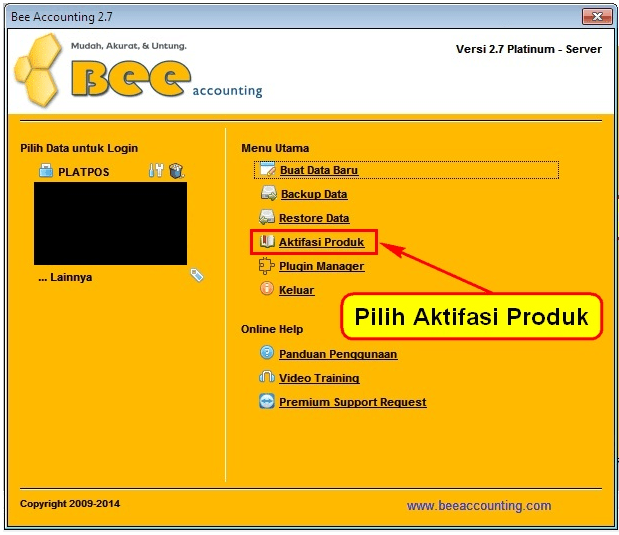
Task: Open the tools icon beside PLATPOS
Action: (155, 171)
